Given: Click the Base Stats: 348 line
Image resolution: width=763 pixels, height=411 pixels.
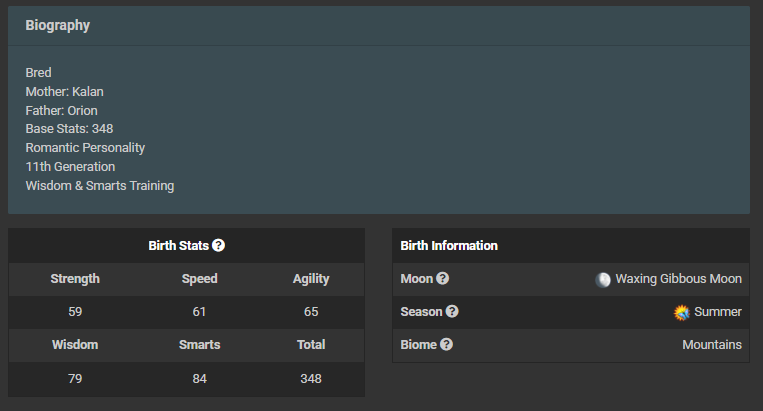Looking at the screenshot, I should 69,128.
